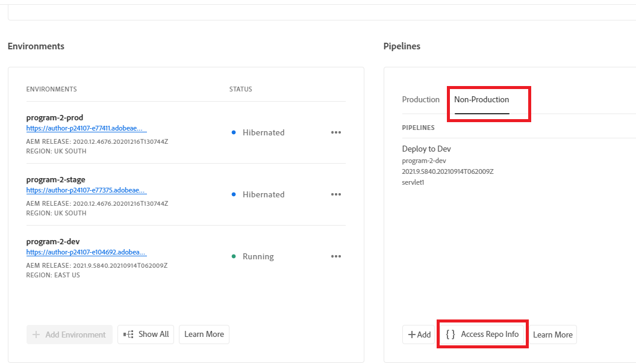Switch to the Production tab
Screen dimensions: 636x364
pos(421,99)
